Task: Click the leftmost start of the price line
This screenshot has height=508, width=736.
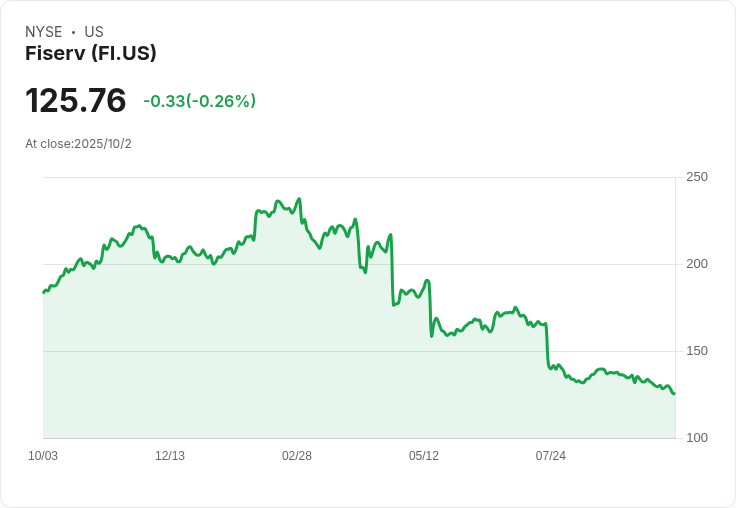Action: [x=43, y=292]
